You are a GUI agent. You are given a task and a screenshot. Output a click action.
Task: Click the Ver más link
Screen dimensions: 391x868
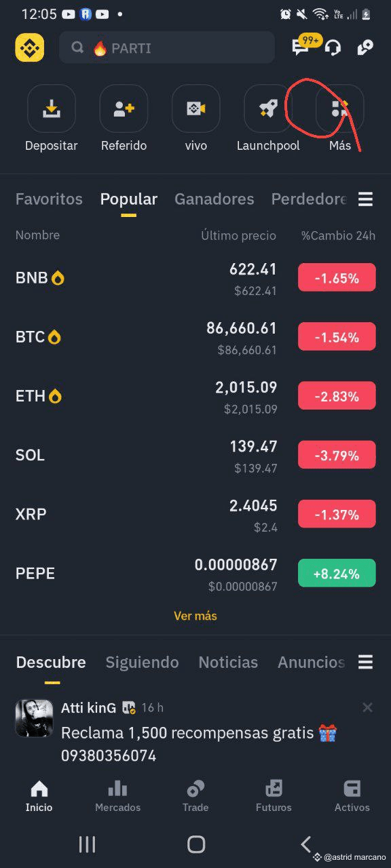pyautogui.click(x=195, y=616)
